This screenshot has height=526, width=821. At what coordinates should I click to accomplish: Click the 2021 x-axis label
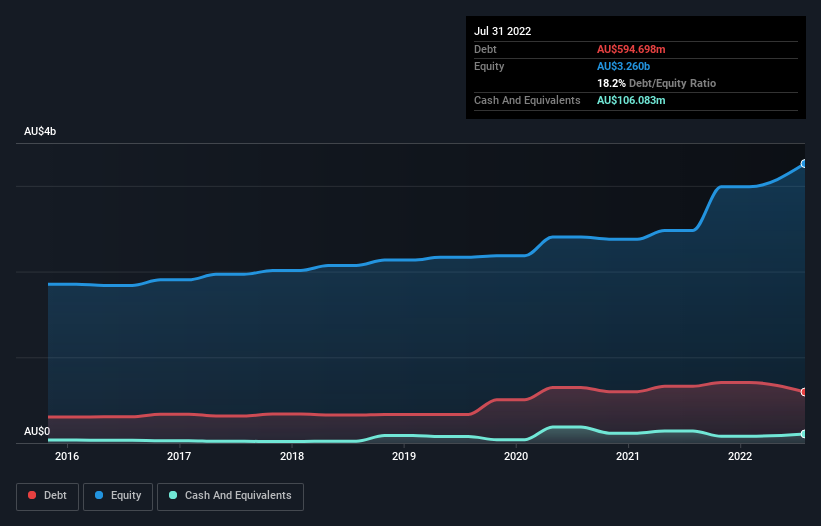click(x=628, y=456)
